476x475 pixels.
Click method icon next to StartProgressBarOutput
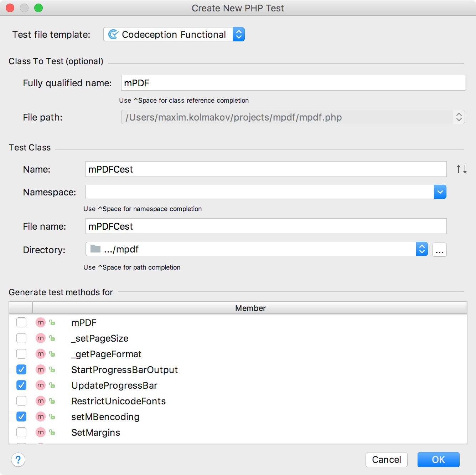41,369
